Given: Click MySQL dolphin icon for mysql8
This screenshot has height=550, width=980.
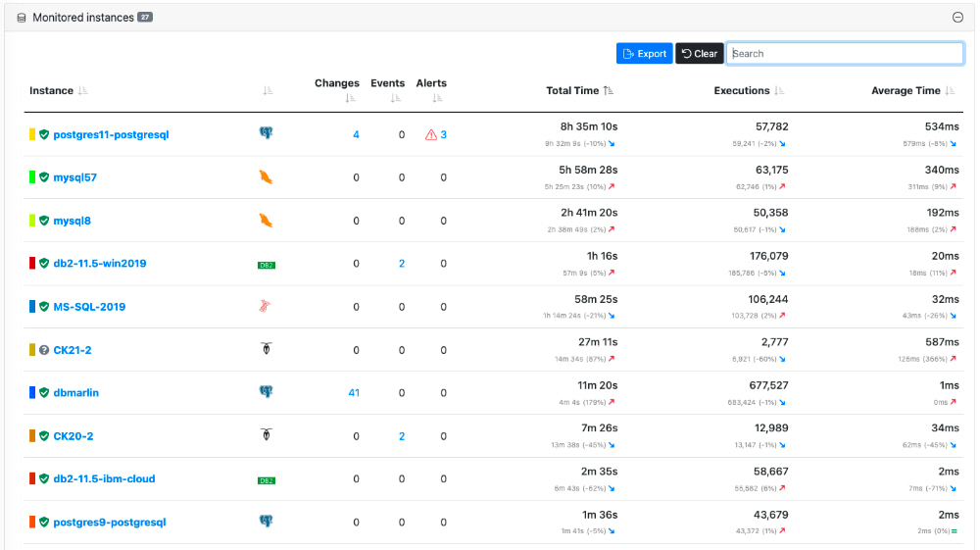Looking at the screenshot, I should (x=267, y=220).
